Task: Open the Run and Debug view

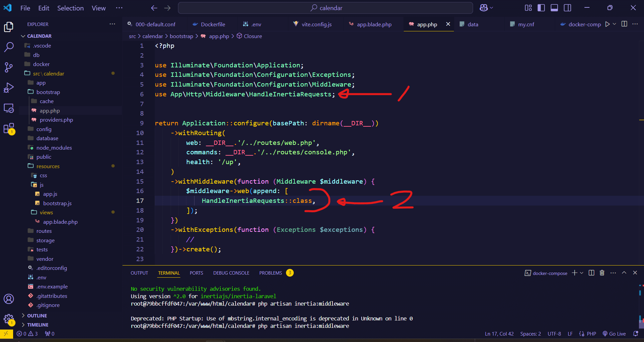Action: pos(8,87)
